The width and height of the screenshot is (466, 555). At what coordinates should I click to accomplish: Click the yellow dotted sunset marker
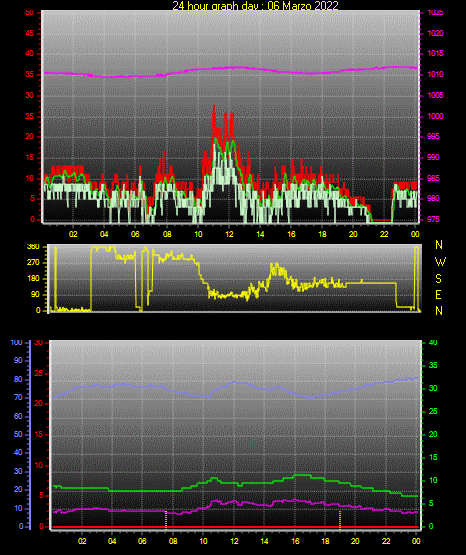[340, 520]
